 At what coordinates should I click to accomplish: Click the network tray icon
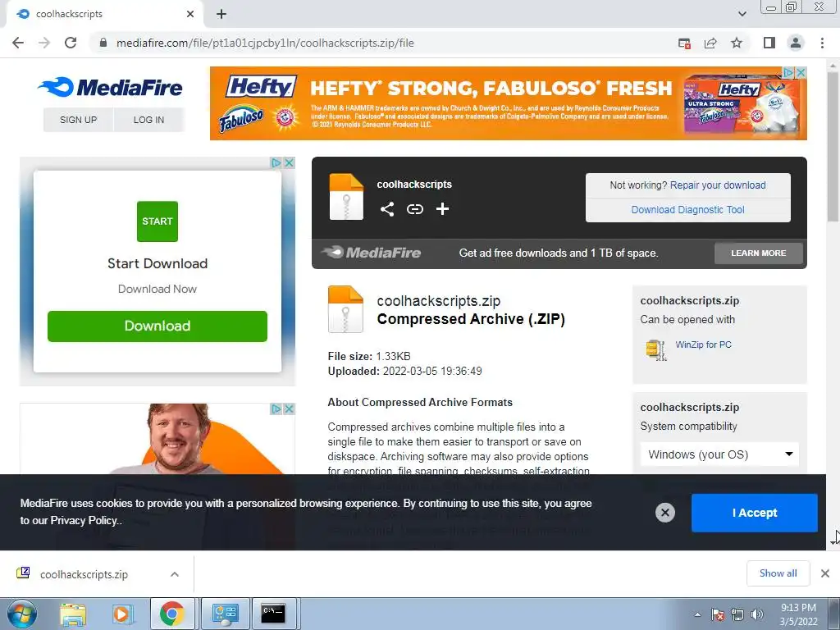(737, 614)
